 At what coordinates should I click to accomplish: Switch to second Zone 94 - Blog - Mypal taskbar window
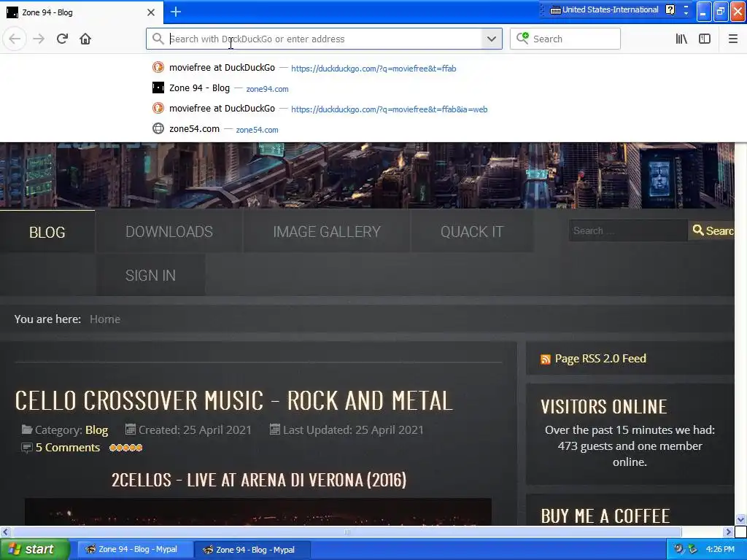click(252, 550)
